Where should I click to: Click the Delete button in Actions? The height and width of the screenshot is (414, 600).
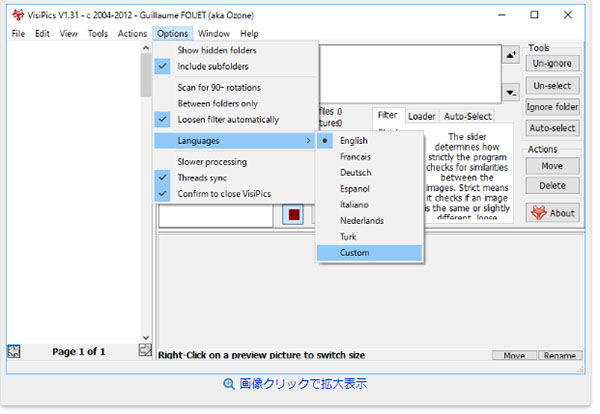pyautogui.click(x=552, y=185)
